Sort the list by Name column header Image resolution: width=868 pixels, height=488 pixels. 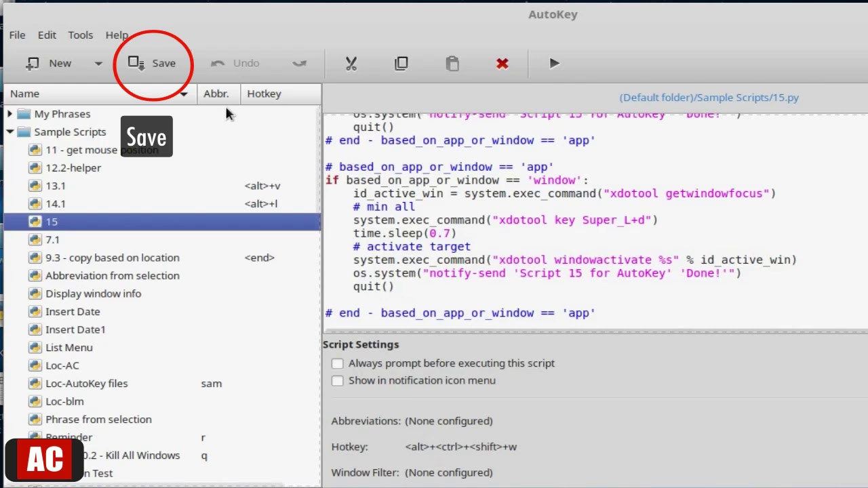tap(100, 94)
